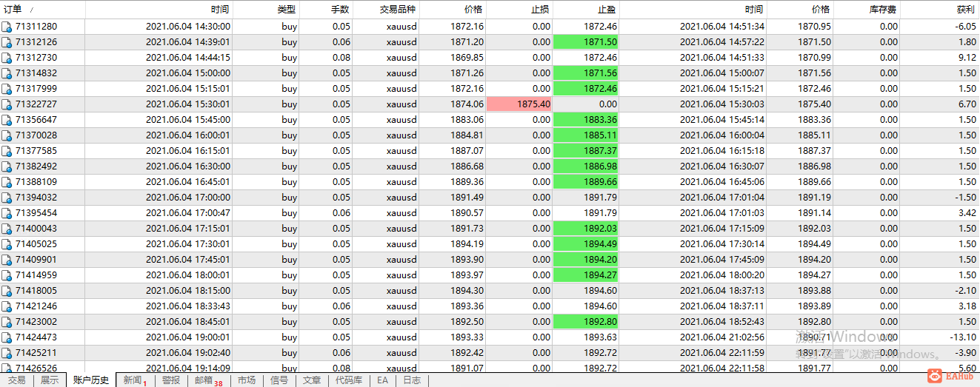Click the order icon for 71370028
This screenshot has width=980, height=387.
7,135
